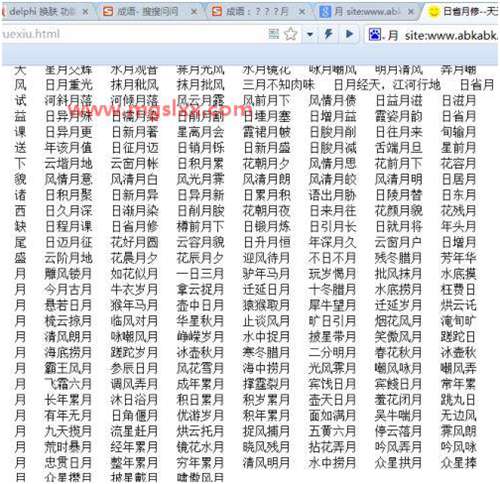Image resolution: width=500 pixels, height=484 pixels.
Task: Click the URL field ending in uexiu.html
Action: coord(133,34)
